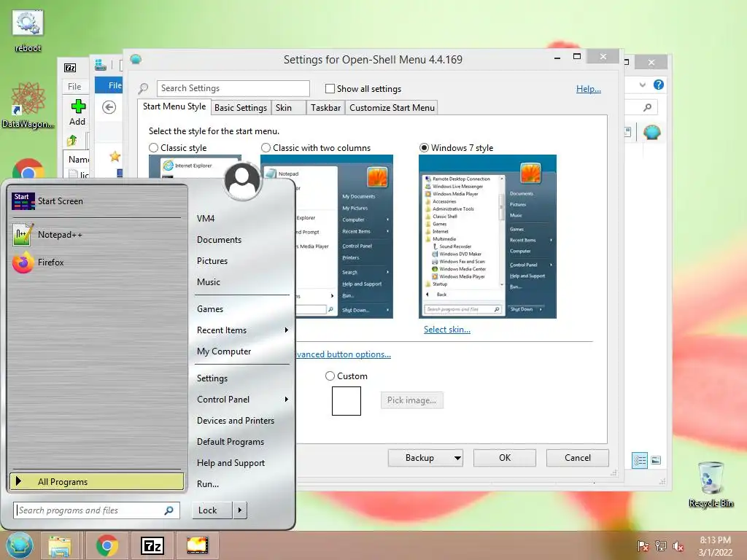Click the back arrow in Explorer window
747x560 pixels.
click(109, 107)
